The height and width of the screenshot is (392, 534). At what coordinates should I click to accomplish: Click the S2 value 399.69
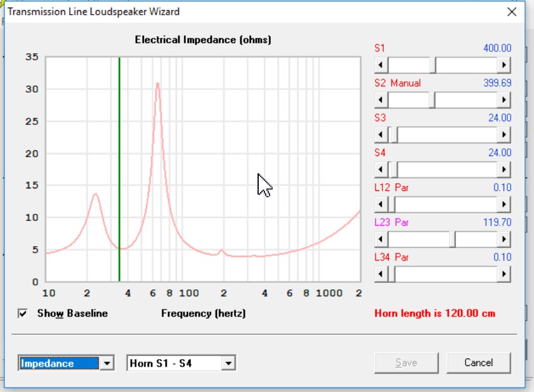[497, 82]
